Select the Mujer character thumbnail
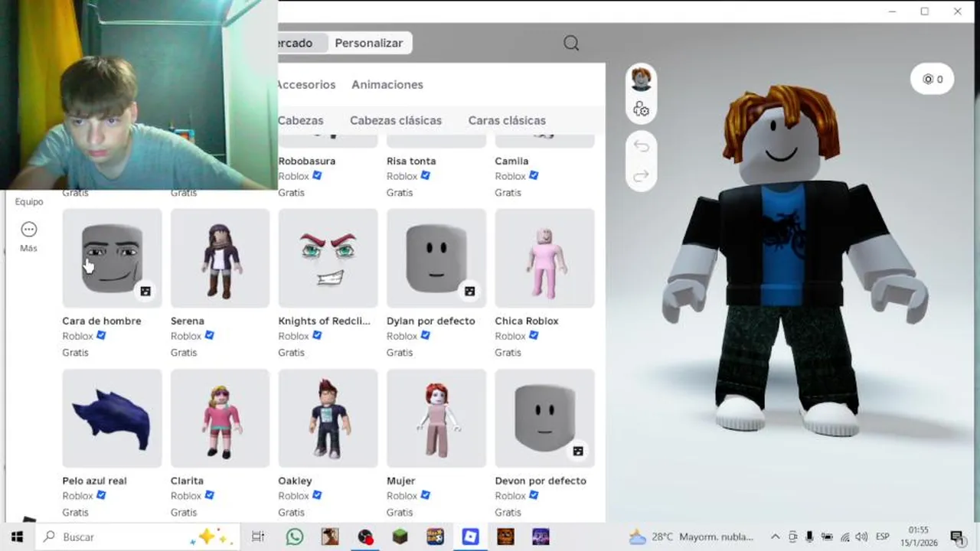The height and width of the screenshot is (551, 980). (x=436, y=418)
